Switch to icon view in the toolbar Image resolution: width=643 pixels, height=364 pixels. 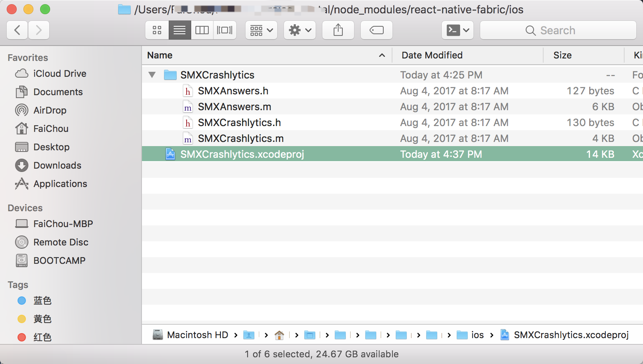coord(157,30)
